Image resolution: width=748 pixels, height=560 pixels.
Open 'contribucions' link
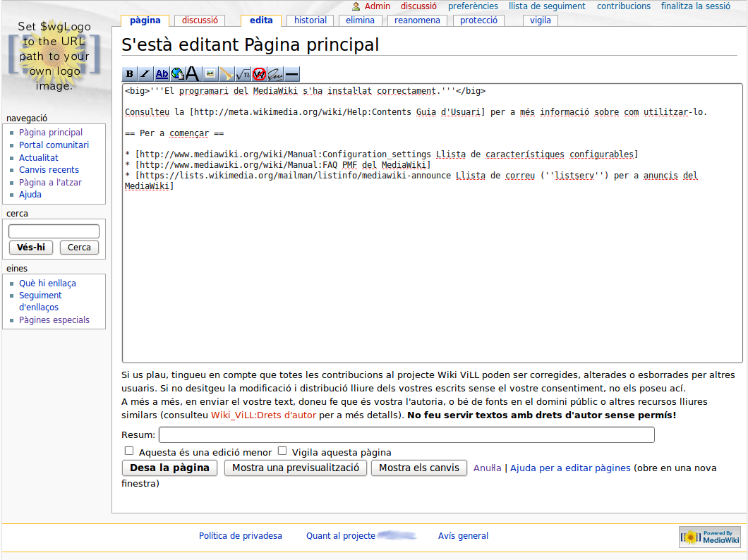coord(624,6)
